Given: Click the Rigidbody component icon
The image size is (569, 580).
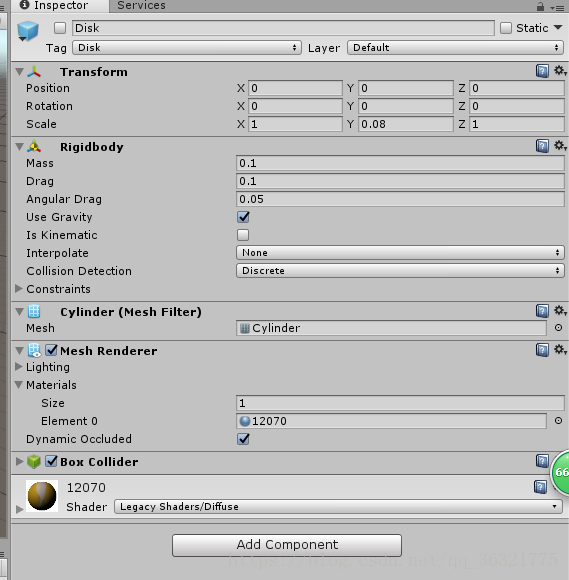Looking at the screenshot, I should pos(34,147).
